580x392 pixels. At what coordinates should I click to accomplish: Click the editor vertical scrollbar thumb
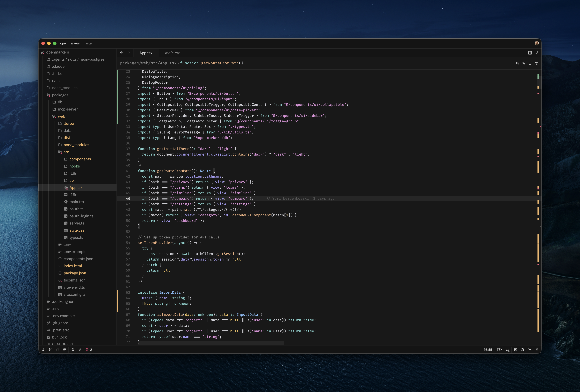coord(539,82)
